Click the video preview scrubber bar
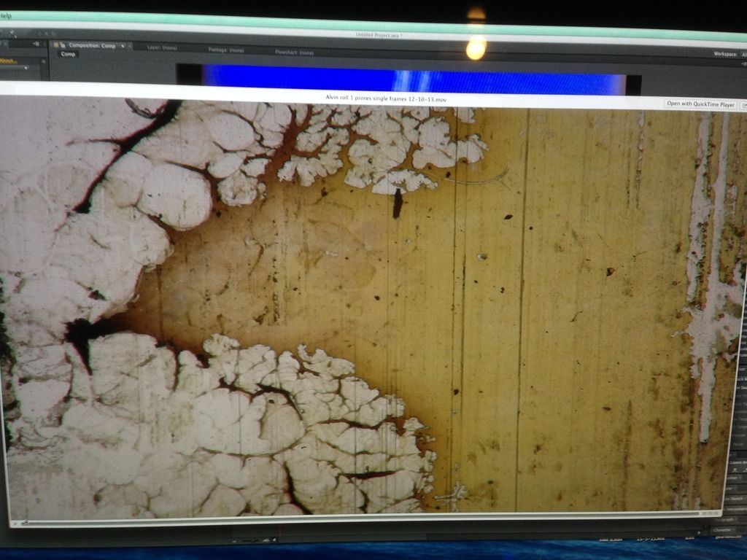747x560 pixels. tap(362, 518)
